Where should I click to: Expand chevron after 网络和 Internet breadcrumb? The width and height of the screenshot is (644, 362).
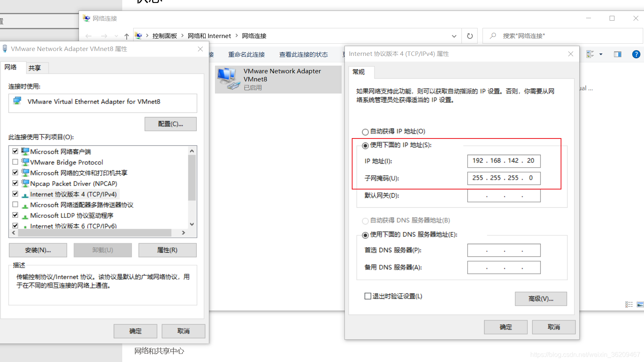tap(236, 36)
